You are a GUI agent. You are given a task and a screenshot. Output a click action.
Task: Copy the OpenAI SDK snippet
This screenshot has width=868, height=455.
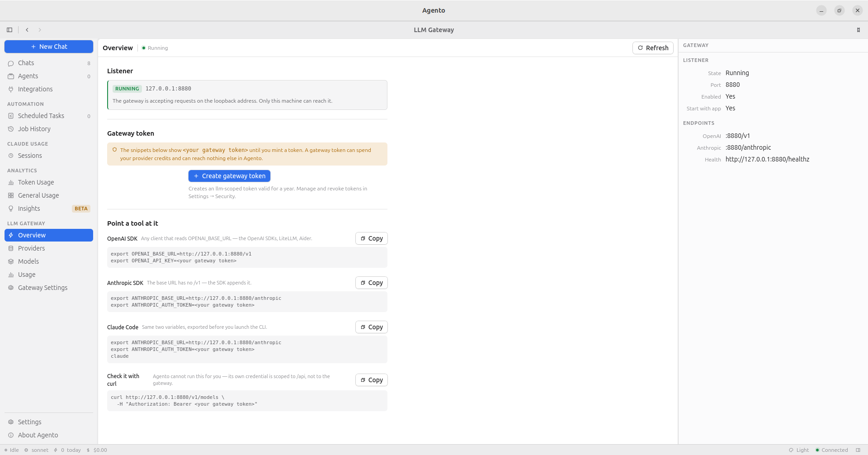click(372, 238)
